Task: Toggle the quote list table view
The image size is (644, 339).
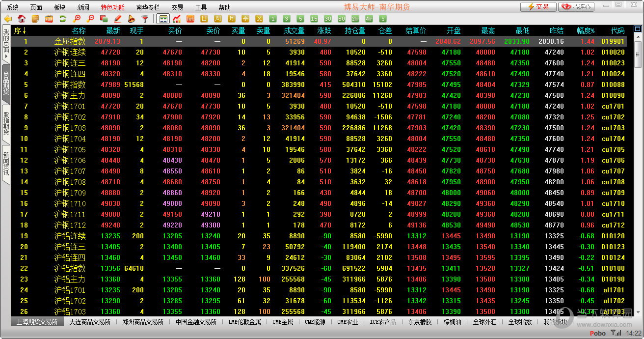Action: click(x=163, y=19)
